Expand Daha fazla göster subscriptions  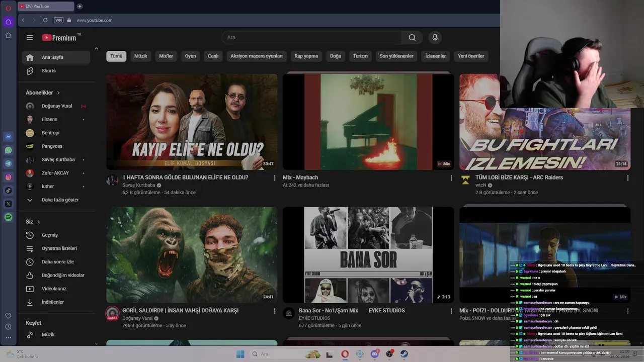[x=56, y=200]
